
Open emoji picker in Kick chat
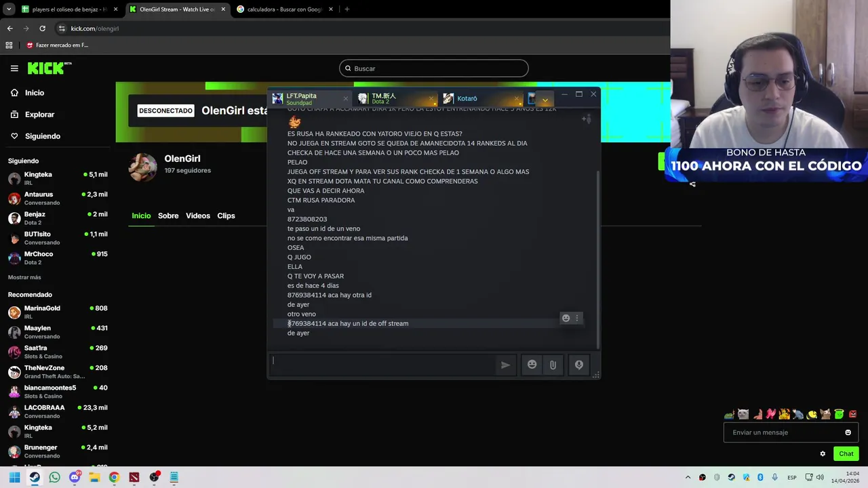[x=848, y=432]
